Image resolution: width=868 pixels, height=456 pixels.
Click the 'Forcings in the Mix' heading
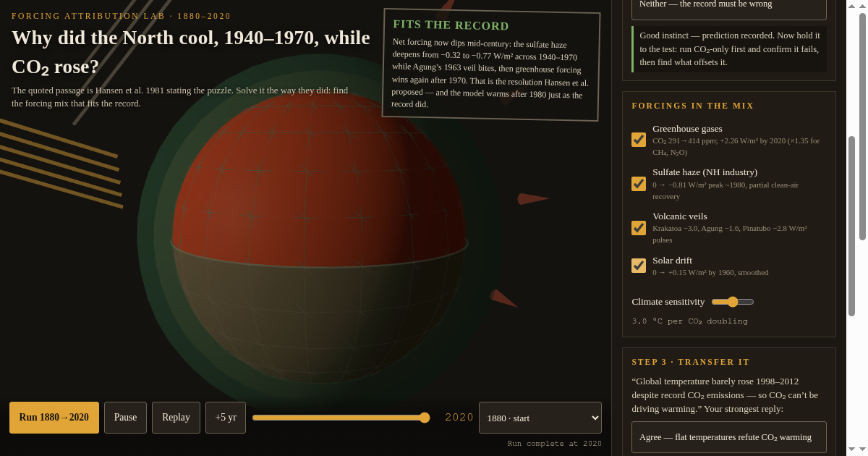692,106
